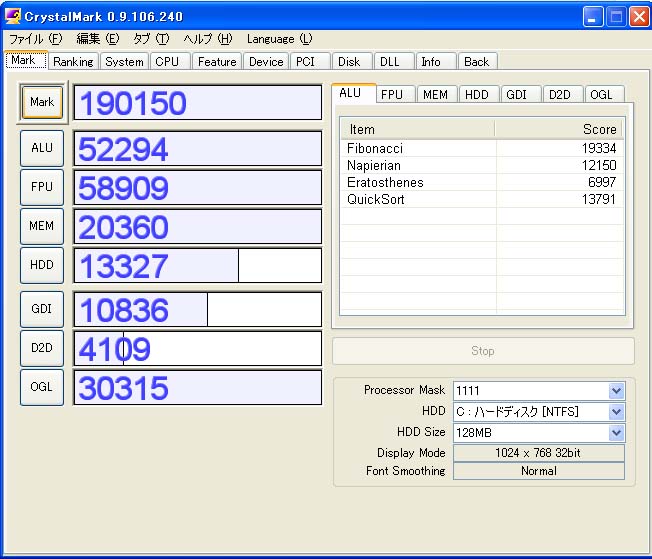The height and width of the screenshot is (559, 652).
Task: Run the full Mark benchmark button
Action: coord(42,102)
